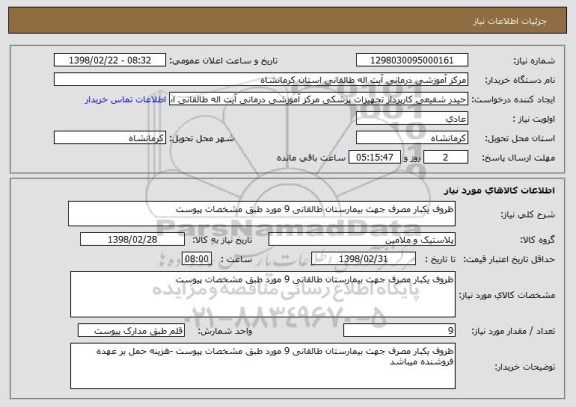The width and height of the screenshot is (576, 407).
Task: Select the واحد شمارش field قلم طبق مدارک پیوست
Action: click(131, 331)
